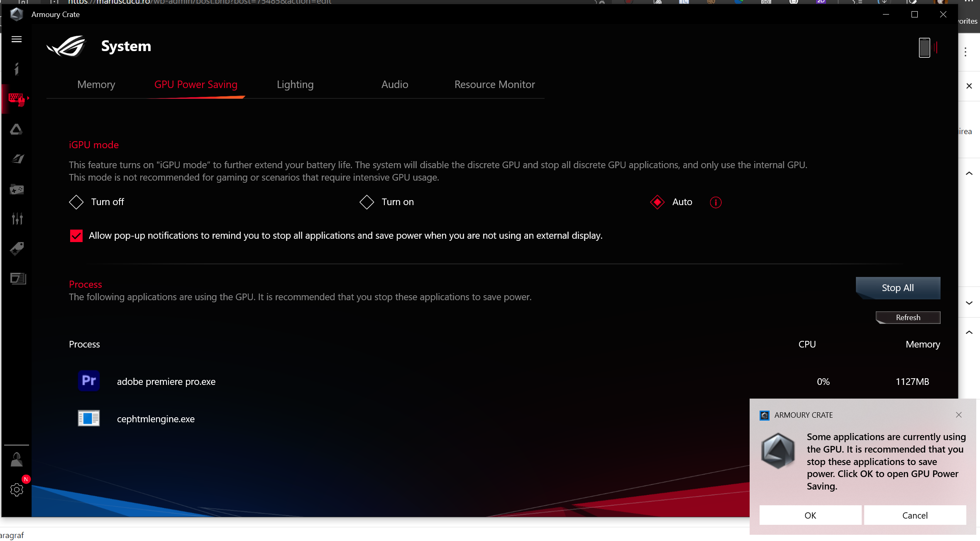Click the iGPU Auto info icon

716,202
